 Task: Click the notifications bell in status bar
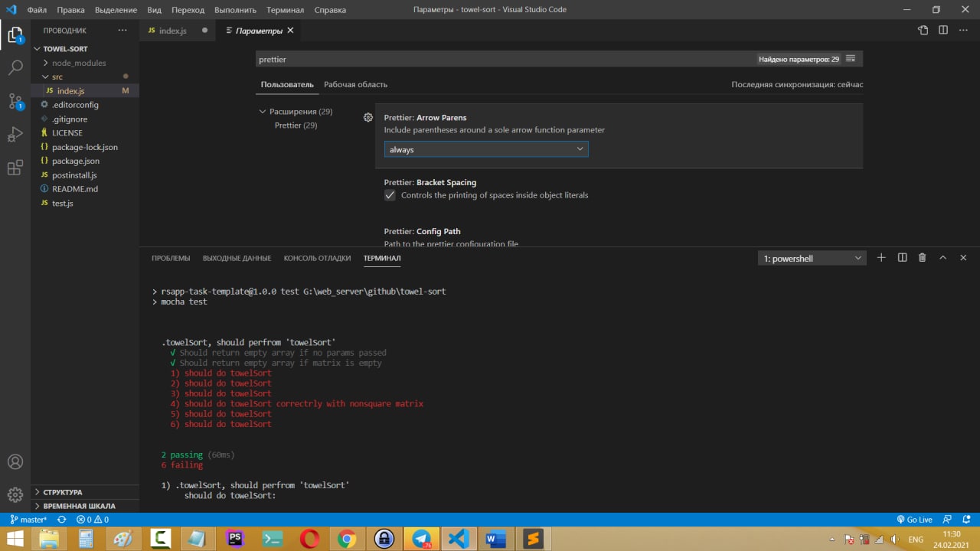(967, 520)
